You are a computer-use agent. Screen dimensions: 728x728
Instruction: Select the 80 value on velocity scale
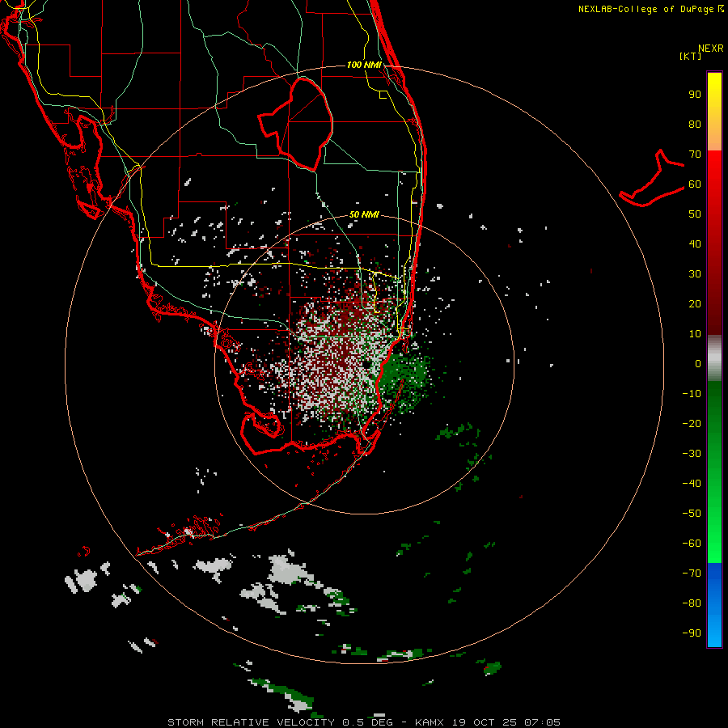click(695, 125)
